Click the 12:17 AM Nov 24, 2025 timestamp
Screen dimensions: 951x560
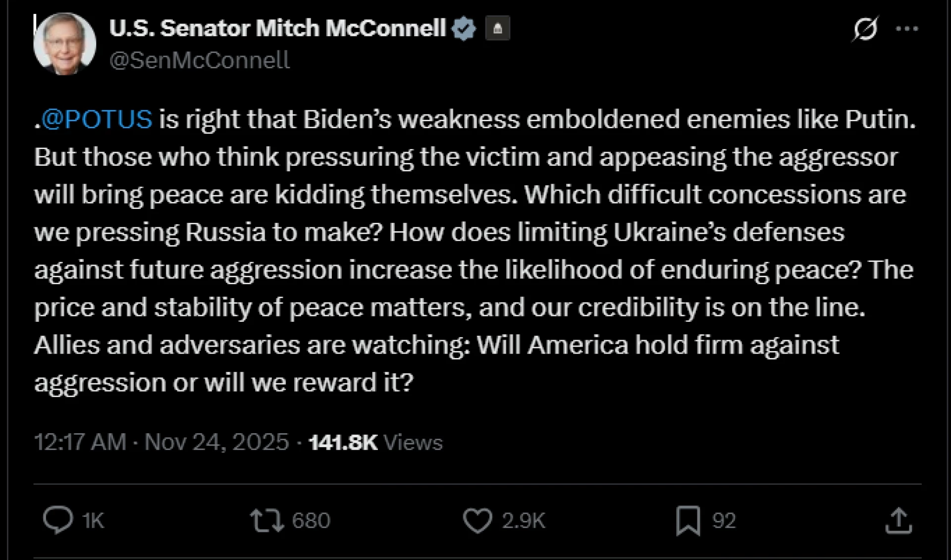pyautogui.click(x=161, y=442)
